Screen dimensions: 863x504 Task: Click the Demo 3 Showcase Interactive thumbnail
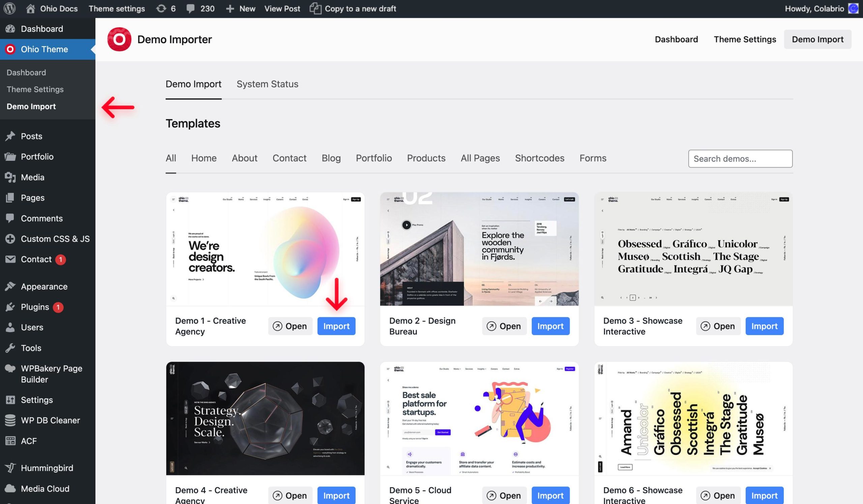point(693,249)
